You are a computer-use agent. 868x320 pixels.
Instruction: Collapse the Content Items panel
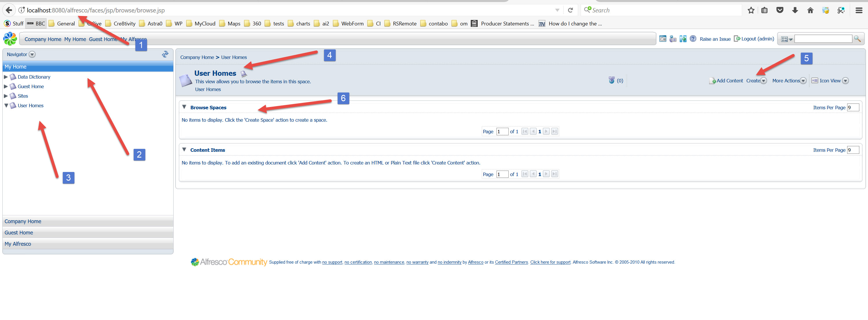[x=184, y=149]
